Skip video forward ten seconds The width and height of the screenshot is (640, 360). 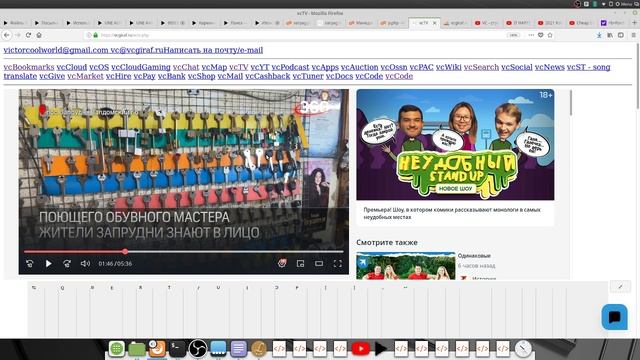[67, 264]
